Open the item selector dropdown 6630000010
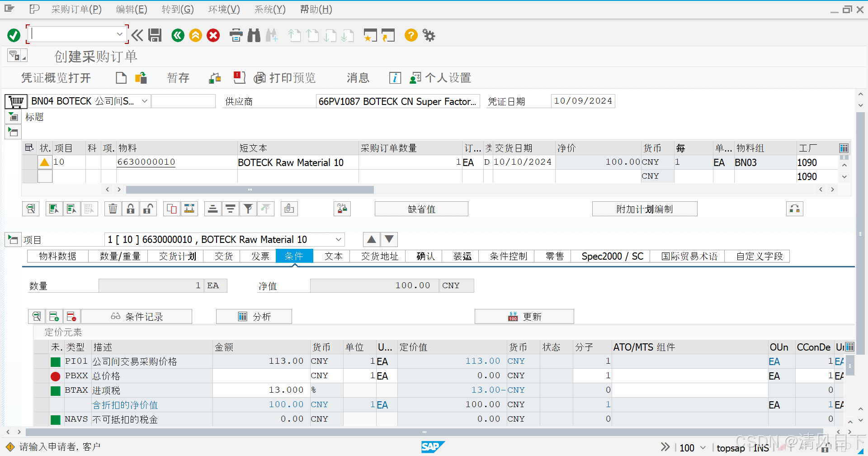This screenshot has width=868, height=456. (x=338, y=239)
